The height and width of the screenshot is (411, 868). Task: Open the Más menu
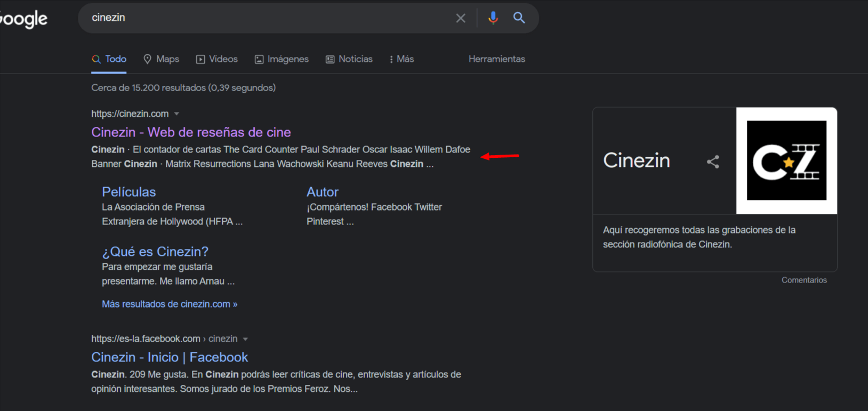click(x=402, y=59)
